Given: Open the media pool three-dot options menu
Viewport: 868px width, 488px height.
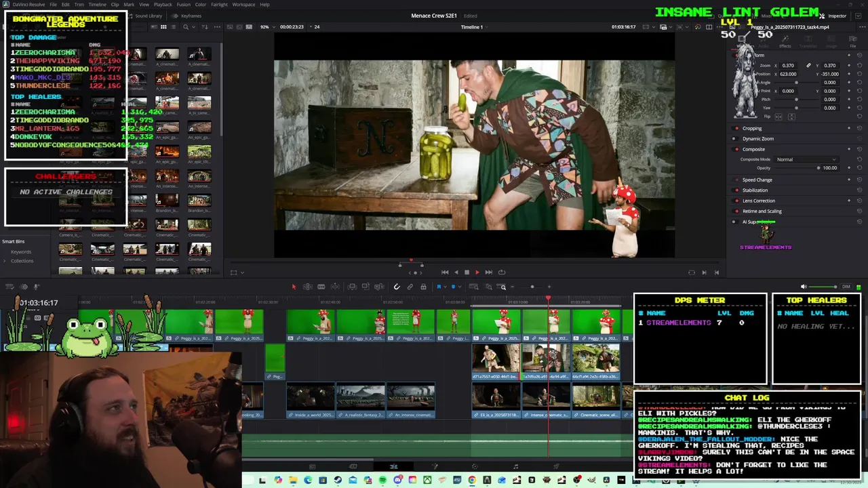Looking at the screenshot, I should pyautogui.click(x=217, y=27).
